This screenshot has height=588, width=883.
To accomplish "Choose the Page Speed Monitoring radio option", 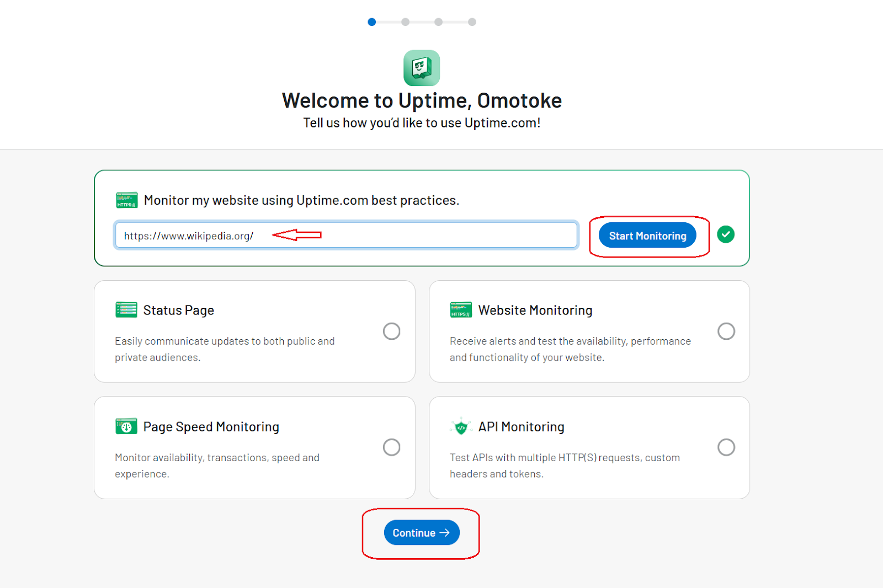I will 392,447.
